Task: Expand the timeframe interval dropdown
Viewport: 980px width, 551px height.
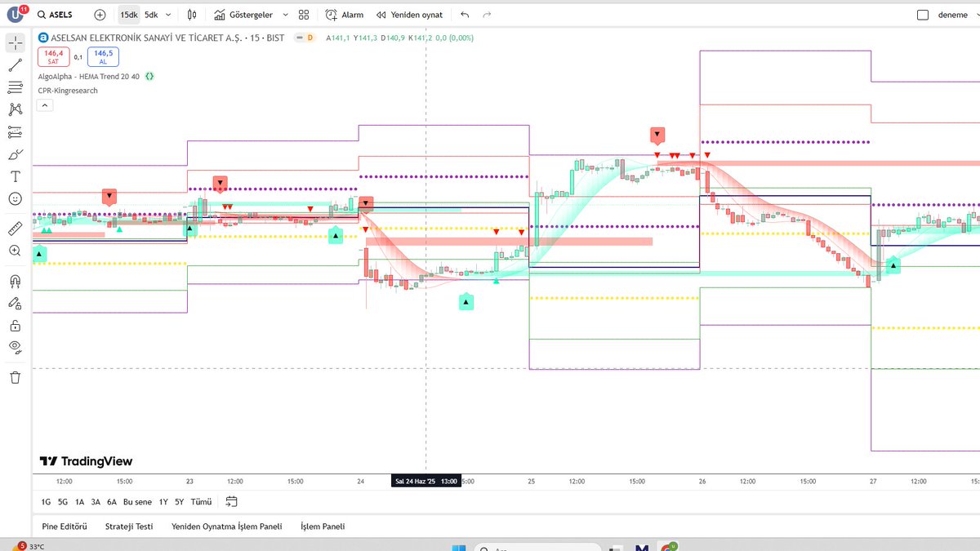Action: [x=169, y=15]
